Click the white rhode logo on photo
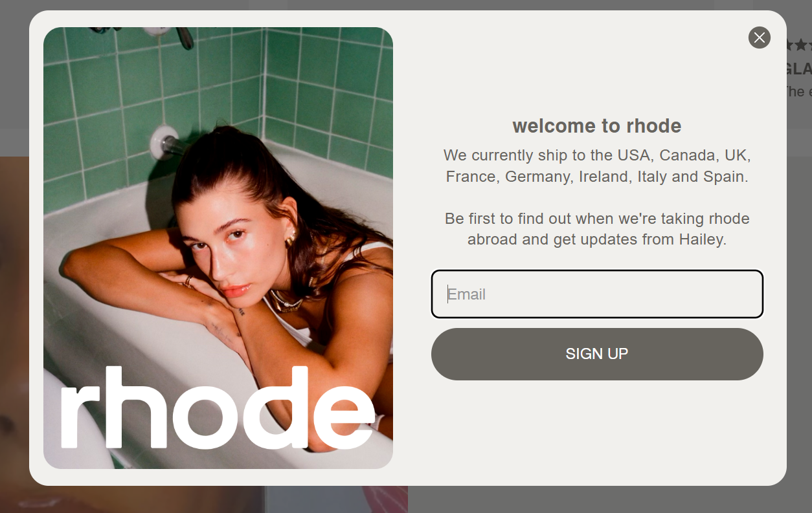 click(x=218, y=408)
